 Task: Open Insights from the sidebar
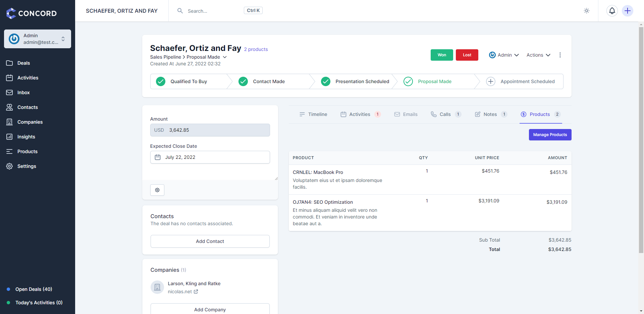26,137
